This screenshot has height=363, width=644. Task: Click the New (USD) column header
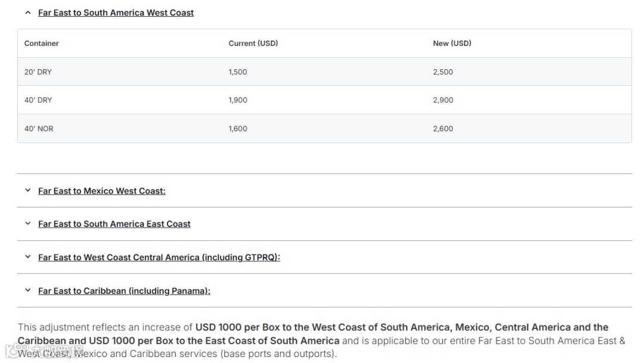click(x=452, y=44)
